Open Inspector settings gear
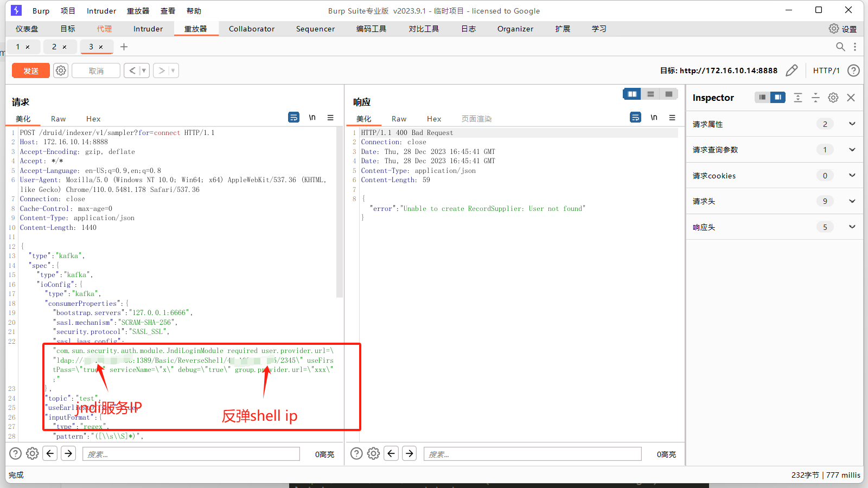 tap(833, 97)
